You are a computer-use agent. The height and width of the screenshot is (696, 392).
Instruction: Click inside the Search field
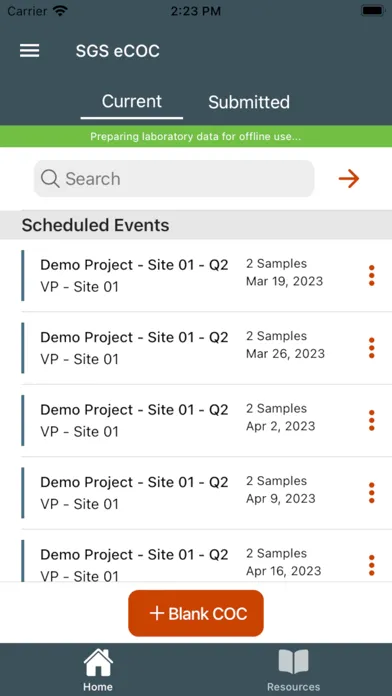174,179
